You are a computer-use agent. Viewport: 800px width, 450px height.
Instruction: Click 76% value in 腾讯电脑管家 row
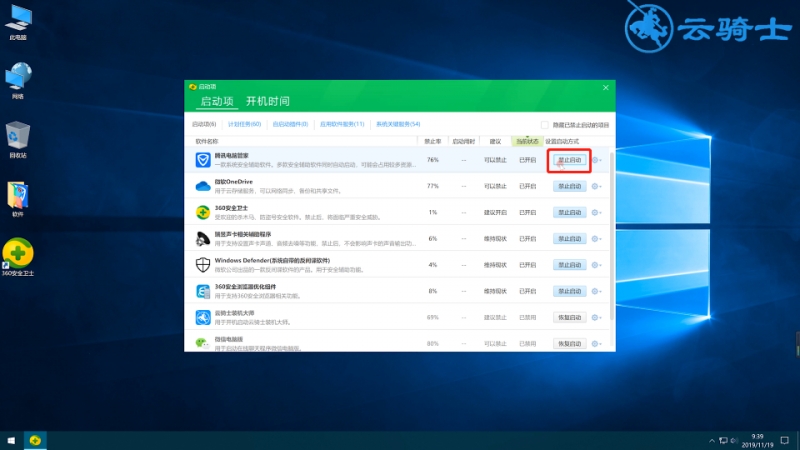point(433,160)
